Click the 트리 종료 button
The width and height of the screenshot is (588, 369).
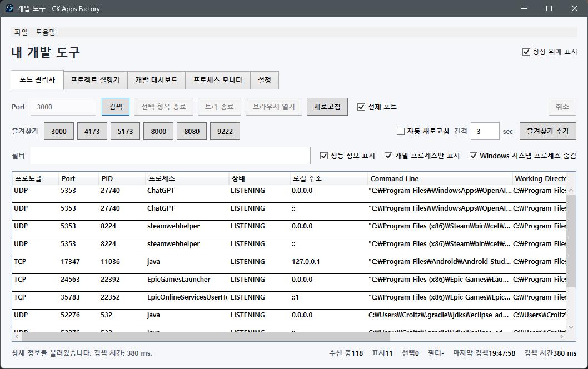click(x=220, y=107)
